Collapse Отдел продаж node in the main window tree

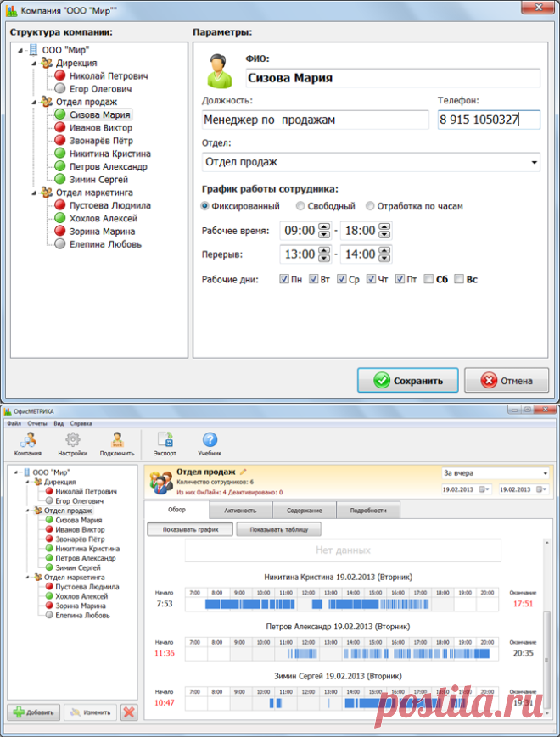(28, 511)
